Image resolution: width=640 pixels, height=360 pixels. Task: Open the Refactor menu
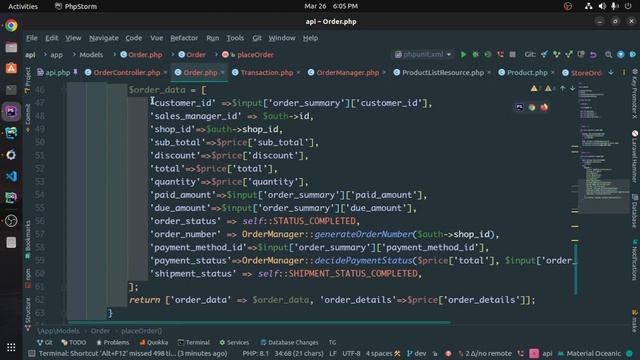tap(184, 38)
